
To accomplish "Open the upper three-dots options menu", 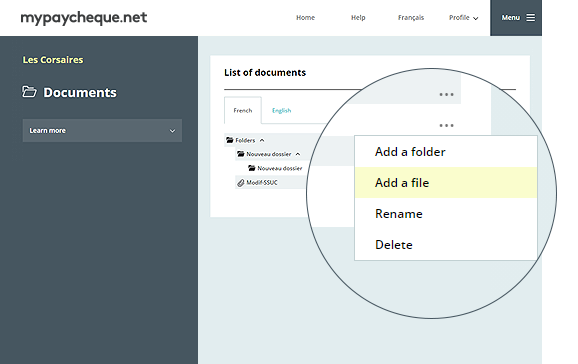I will click(446, 95).
